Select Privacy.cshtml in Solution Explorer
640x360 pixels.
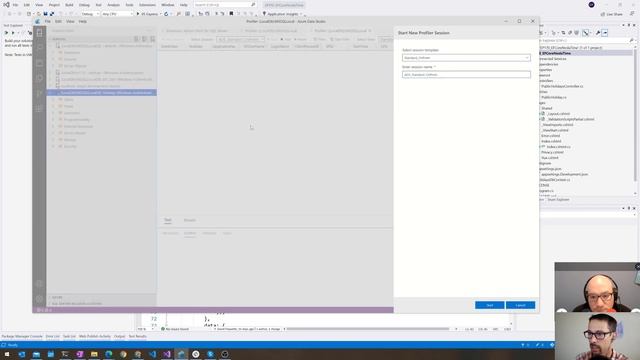[x=552, y=152]
